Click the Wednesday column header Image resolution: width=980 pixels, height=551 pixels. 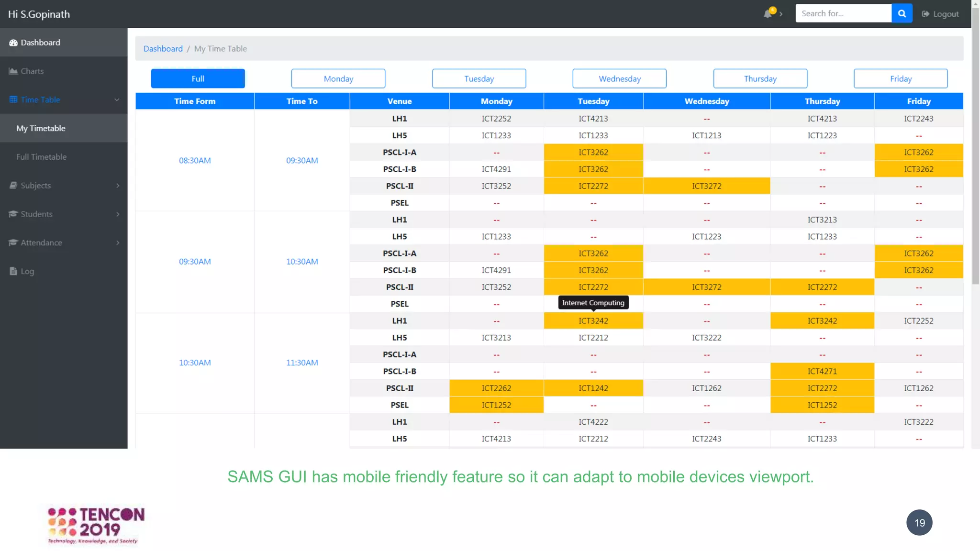706,101
